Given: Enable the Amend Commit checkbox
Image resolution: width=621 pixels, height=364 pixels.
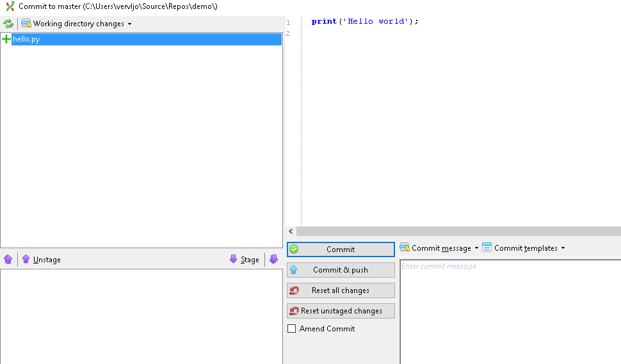Looking at the screenshot, I should 292,328.
